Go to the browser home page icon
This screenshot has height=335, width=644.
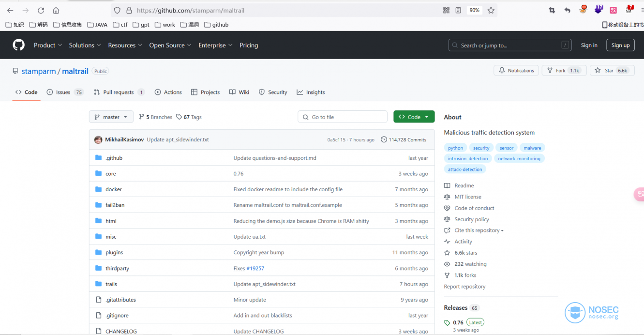tap(56, 10)
